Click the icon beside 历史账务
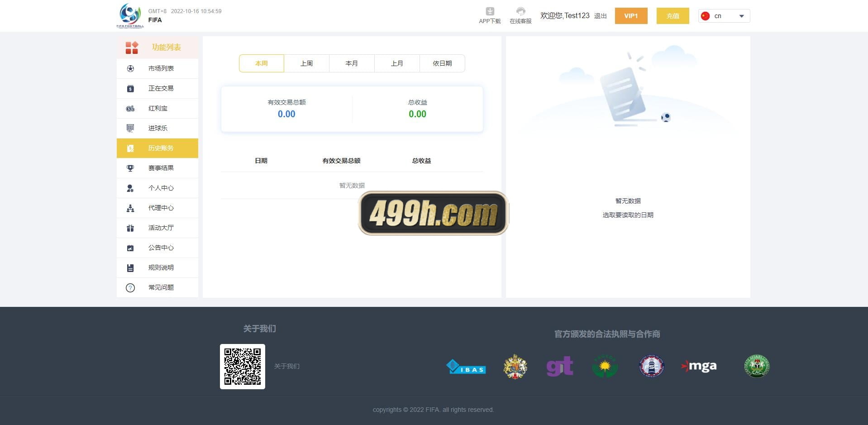 130,148
